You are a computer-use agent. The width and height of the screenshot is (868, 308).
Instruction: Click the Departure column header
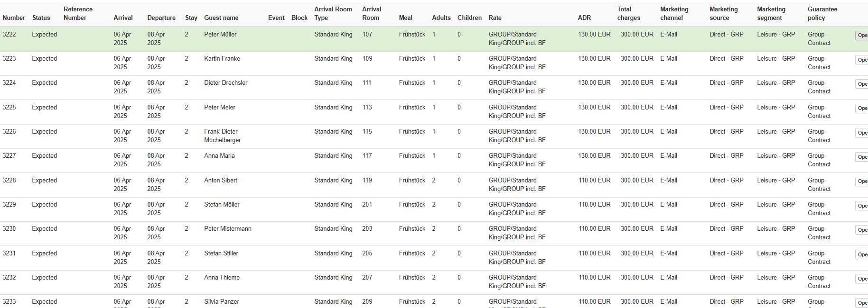pos(161,18)
